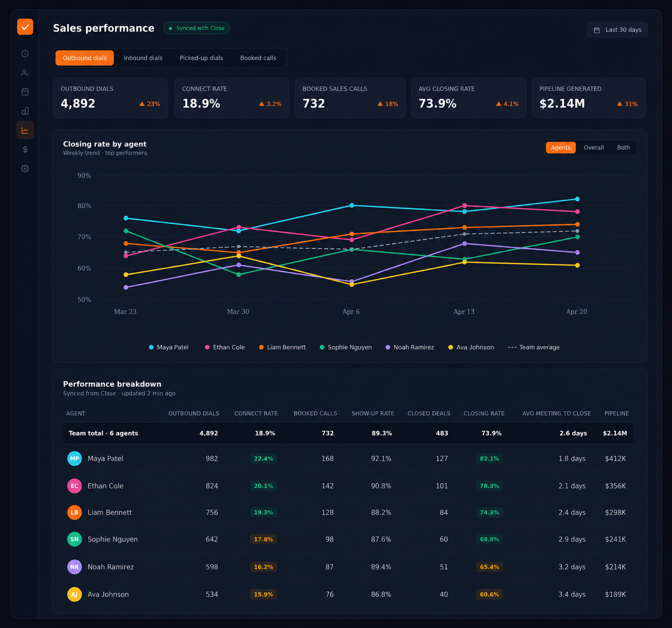Switch to the Inbound dials tab
Screen dimensions: 672x628
(143, 58)
